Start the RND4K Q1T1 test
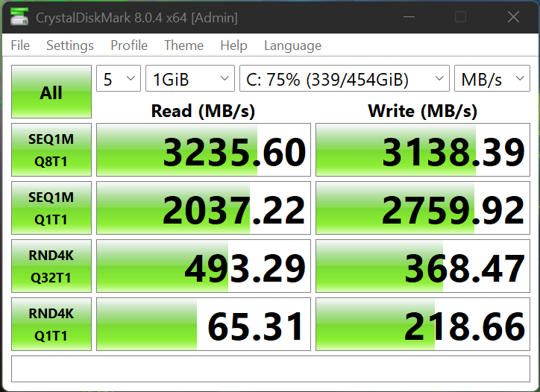 (51, 324)
